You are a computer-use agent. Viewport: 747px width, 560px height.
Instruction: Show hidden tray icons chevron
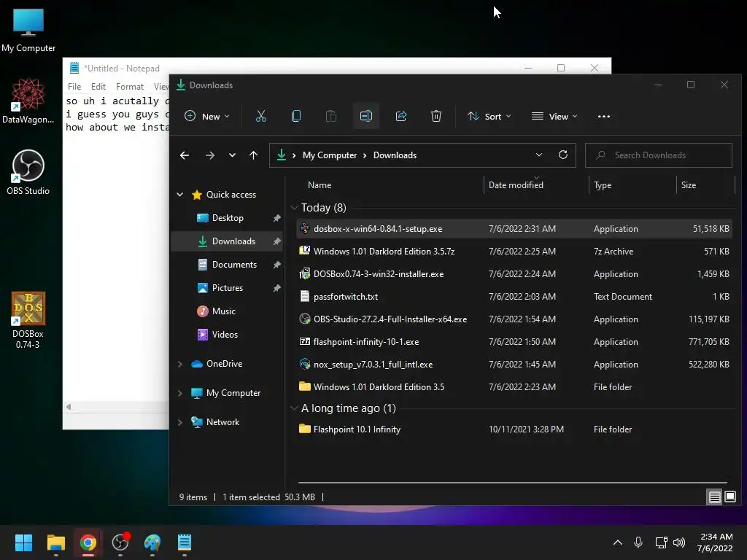tap(618, 542)
